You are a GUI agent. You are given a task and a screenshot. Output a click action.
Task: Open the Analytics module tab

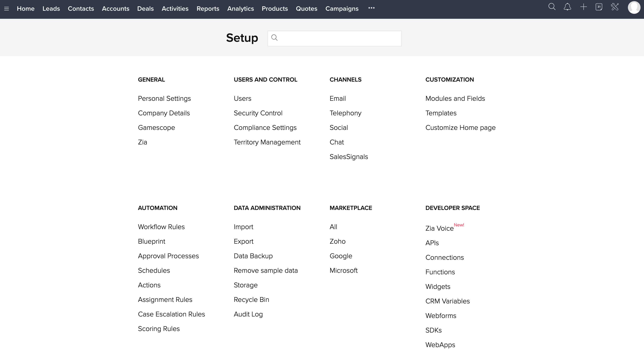(x=240, y=9)
